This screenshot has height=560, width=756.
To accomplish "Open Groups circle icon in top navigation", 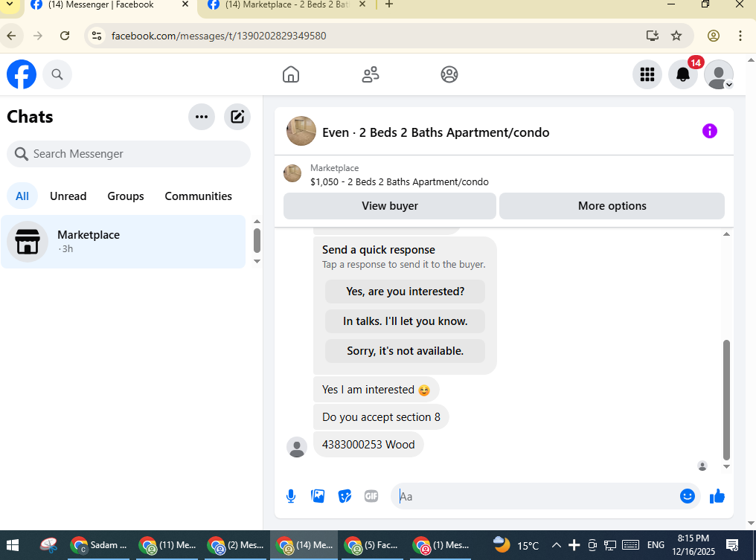I will (x=449, y=74).
